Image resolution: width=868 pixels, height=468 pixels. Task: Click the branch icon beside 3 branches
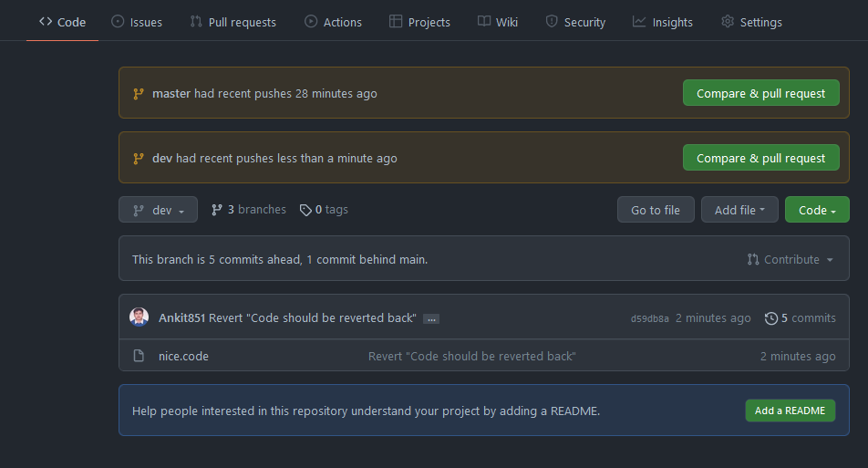point(217,210)
